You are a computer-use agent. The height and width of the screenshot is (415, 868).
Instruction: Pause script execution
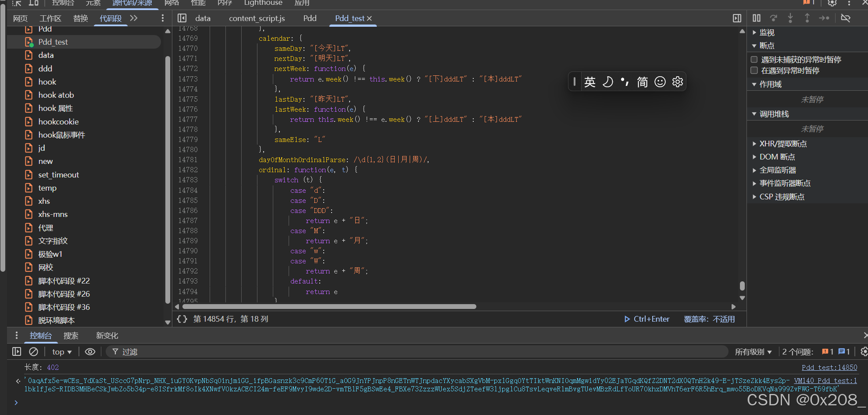pos(757,18)
